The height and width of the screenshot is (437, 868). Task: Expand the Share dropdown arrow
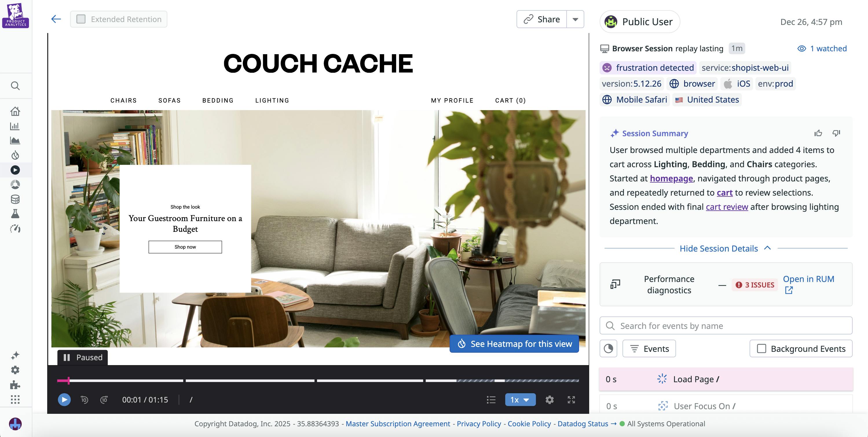[x=576, y=19]
